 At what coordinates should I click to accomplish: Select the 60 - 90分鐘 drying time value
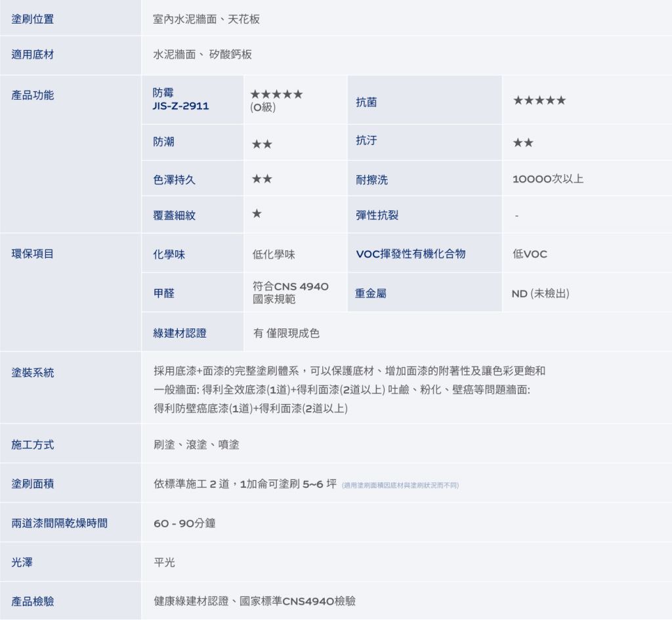coord(184,523)
